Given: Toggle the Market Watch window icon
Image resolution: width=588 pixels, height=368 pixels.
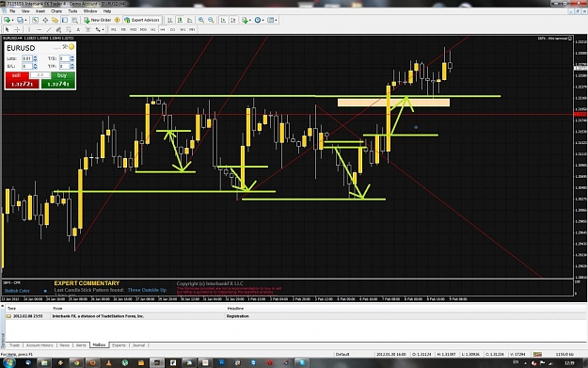Looking at the screenshot, I should click(x=35, y=20).
